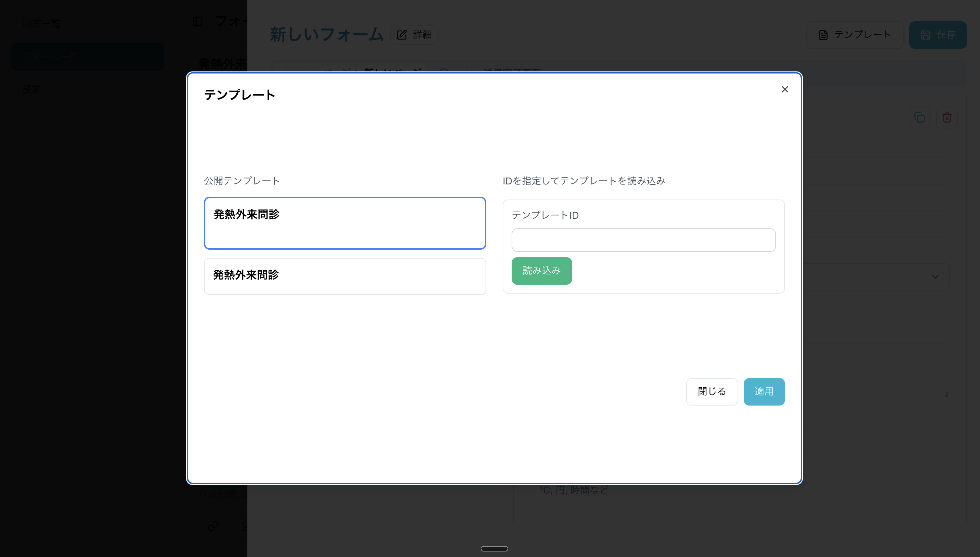The width and height of the screenshot is (980, 557).
Task: Expand the dropdown chevron behind the dialog
Action: point(935,276)
